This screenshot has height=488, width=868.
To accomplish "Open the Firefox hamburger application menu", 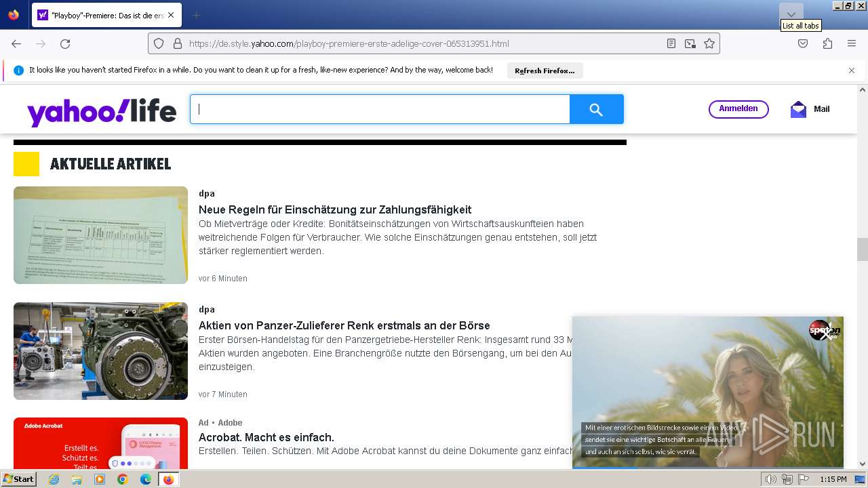I will [x=852, y=43].
